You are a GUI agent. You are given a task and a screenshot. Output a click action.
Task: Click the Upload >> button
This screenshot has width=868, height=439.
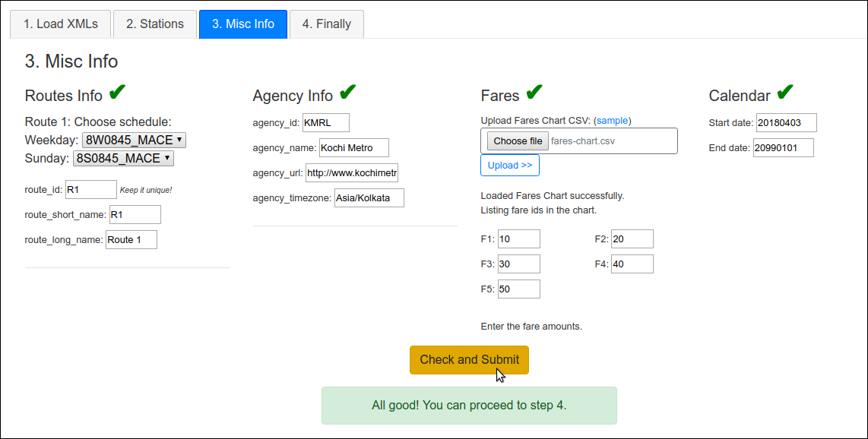[x=510, y=166]
